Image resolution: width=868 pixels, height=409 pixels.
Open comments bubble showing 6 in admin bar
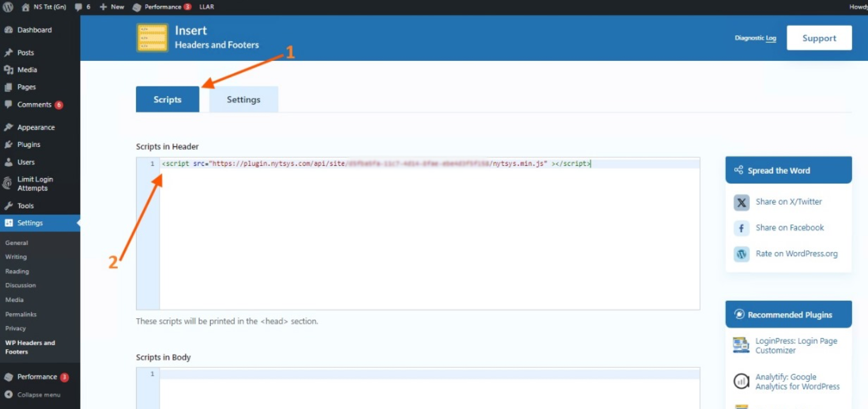tap(83, 7)
